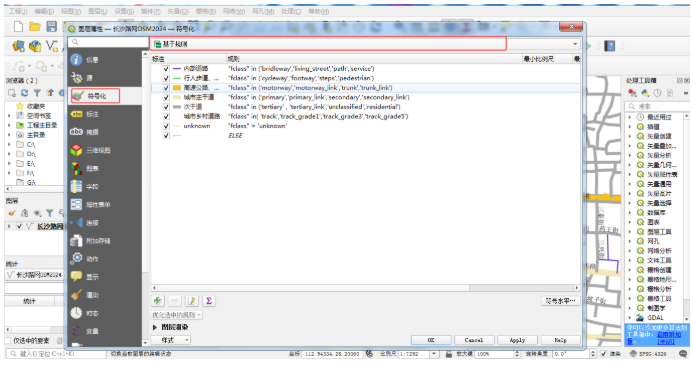Open the first menu in main menu bar

coord(18,11)
